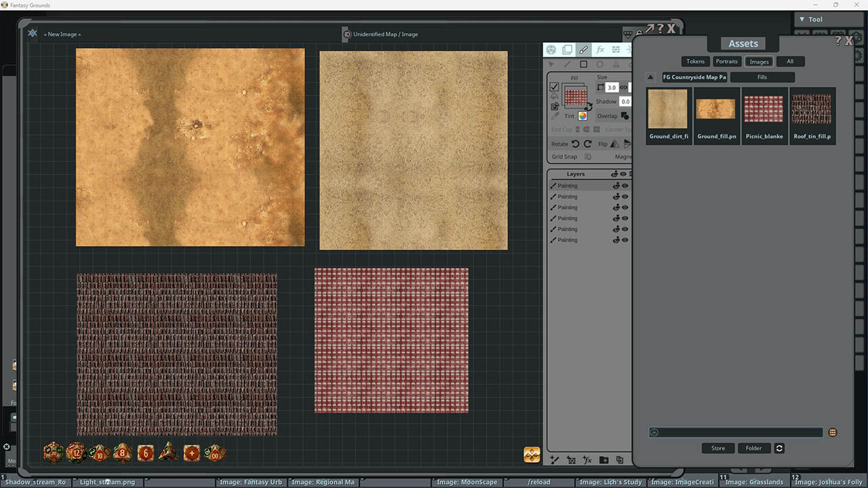Collapse the FG Countryside Map Pack folder
This screenshot has width=868, height=488.
[650, 77]
